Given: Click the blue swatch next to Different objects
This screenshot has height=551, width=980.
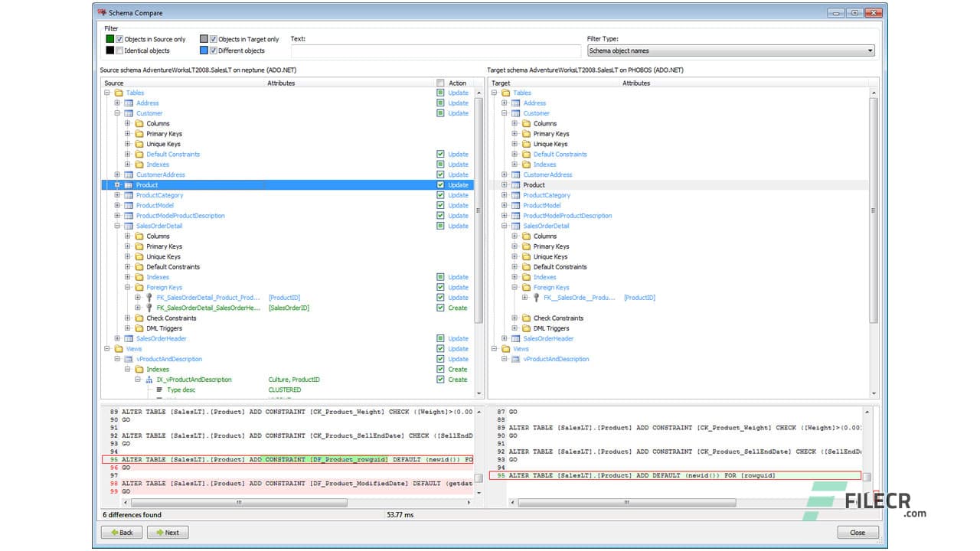Looking at the screenshot, I should coord(204,50).
